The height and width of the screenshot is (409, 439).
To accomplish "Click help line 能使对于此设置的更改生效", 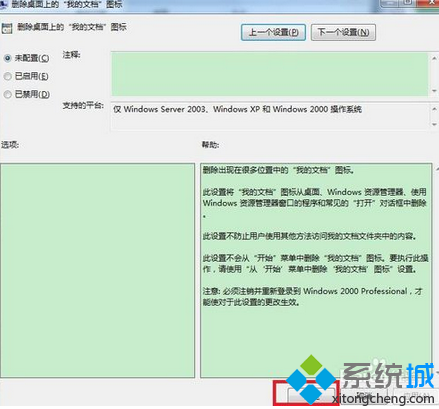I will (x=251, y=302).
